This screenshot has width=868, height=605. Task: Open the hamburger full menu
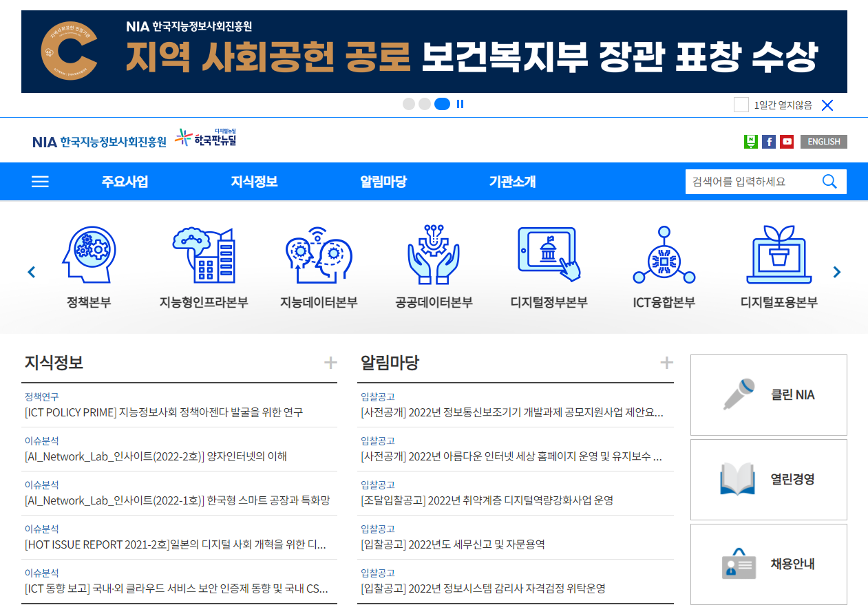[x=41, y=182]
